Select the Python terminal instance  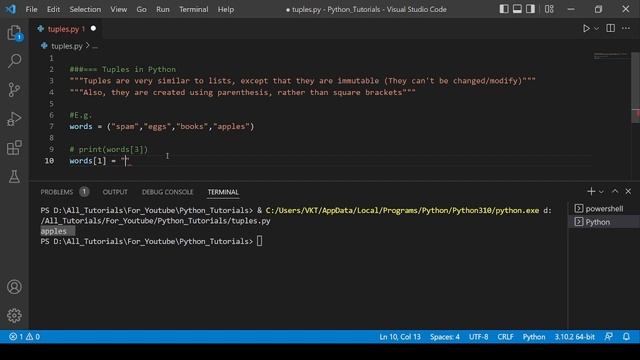click(x=604, y=222)
